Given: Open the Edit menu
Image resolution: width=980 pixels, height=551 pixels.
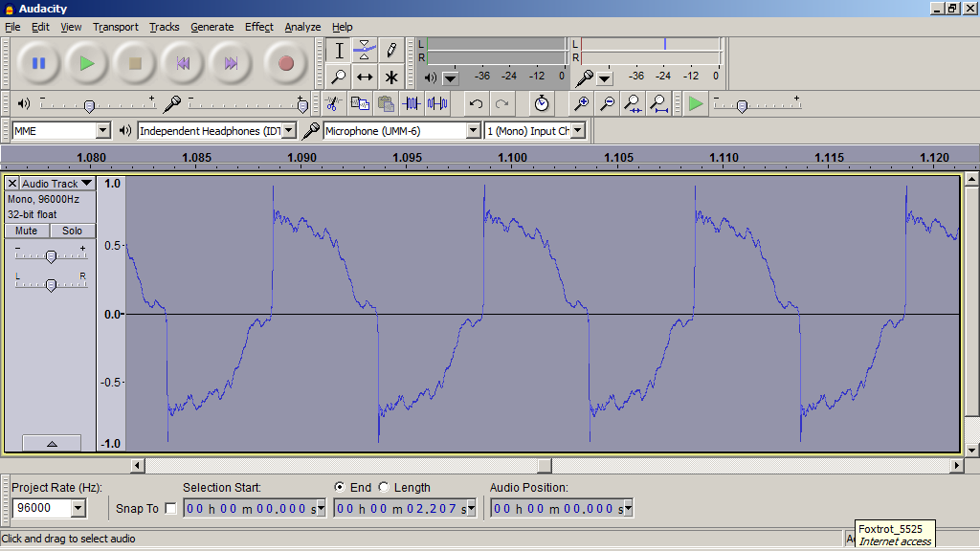Looking at the screenshot, I should click(x=40, y=27).
